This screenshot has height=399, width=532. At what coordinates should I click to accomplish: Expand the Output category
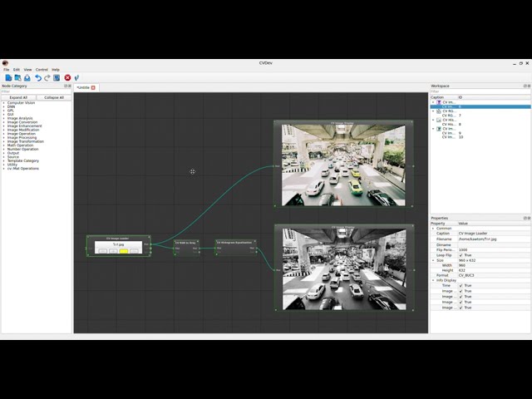(4, 153)
